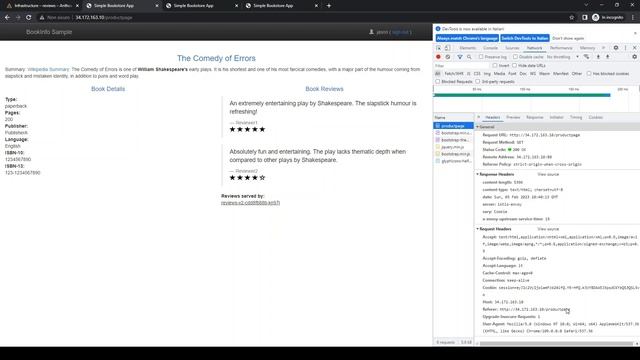The image size is (640, 360).
Task: Open network conditions wifi icon
Action: 587,57
